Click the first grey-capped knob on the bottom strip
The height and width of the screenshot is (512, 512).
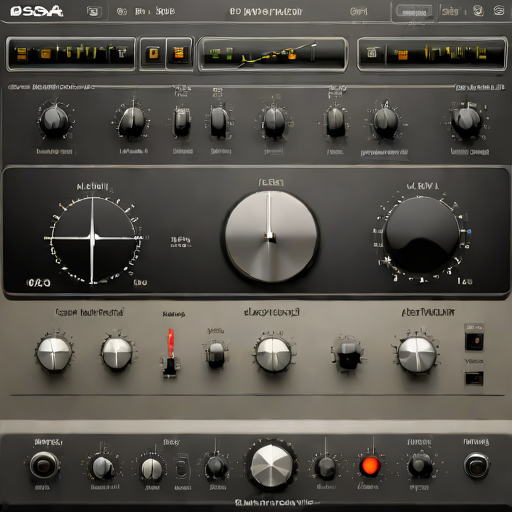[x=102, y=467]
